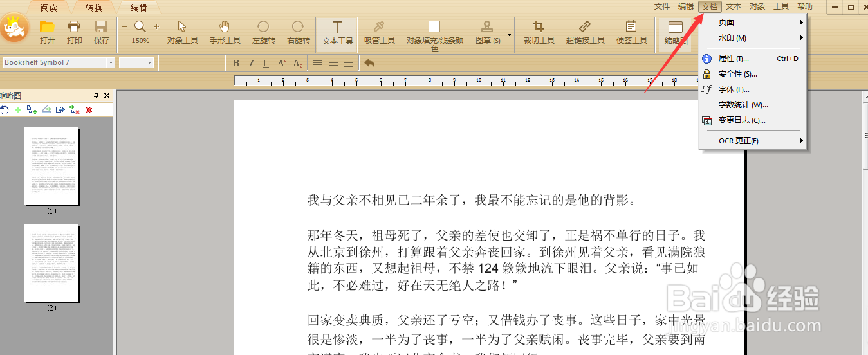Align text right
The image size is (868, 355).
[199, 63]
